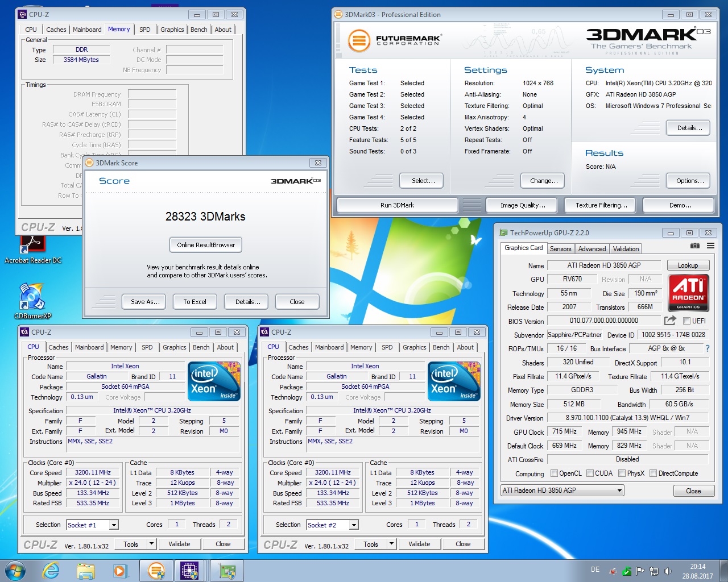Click To Excel button

coord(195,302)
